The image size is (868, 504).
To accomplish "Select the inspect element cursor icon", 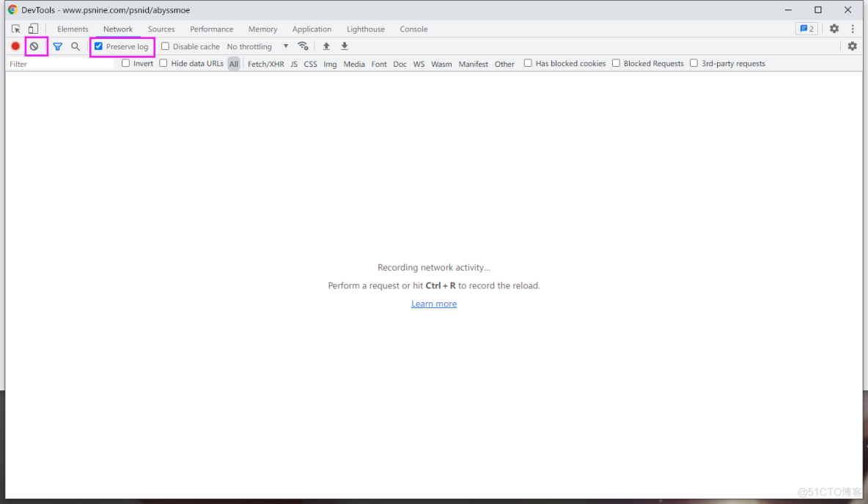I will tap(16, 29).
